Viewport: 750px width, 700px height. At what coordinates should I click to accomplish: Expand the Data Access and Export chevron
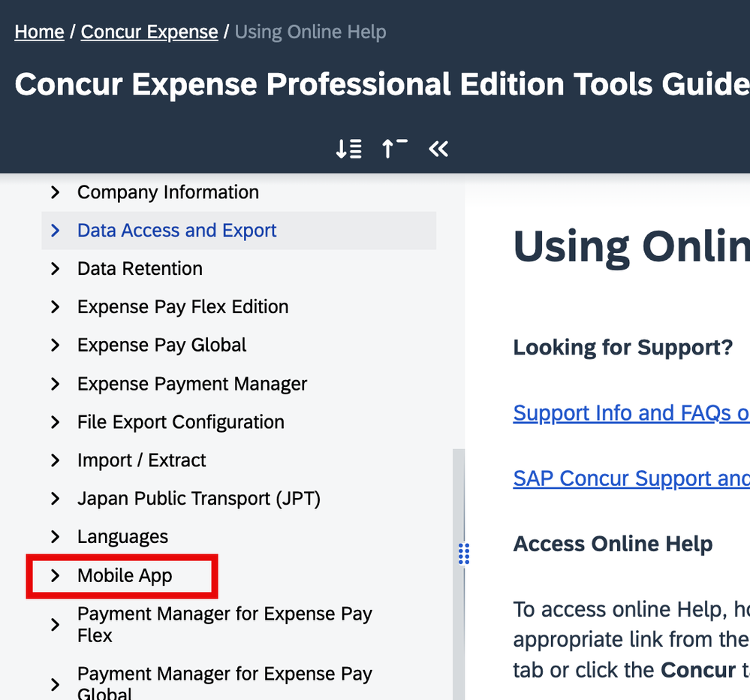(56, 231)
